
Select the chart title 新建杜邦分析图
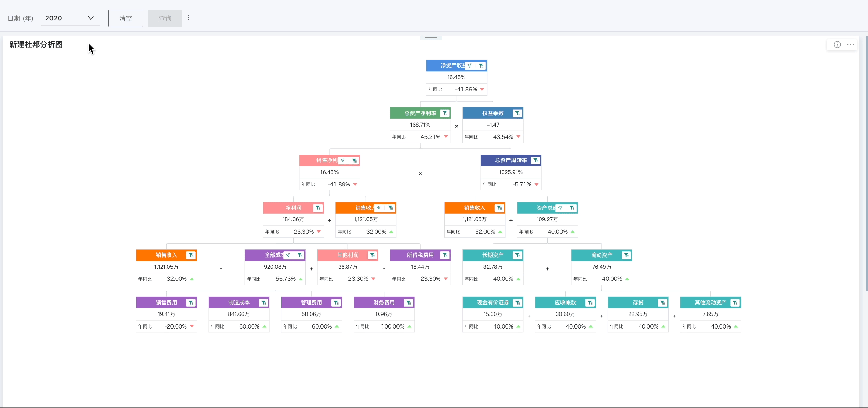36,45
